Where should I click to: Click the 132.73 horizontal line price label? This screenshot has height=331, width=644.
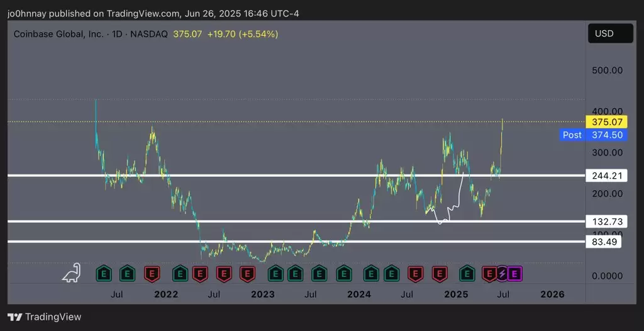point(606,222)
